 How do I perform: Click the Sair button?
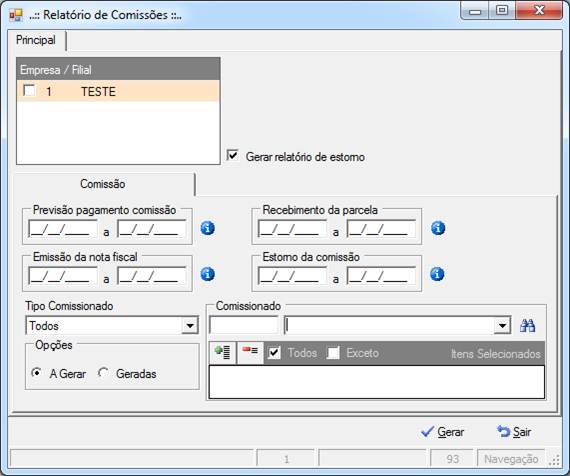tap(514, 432)
